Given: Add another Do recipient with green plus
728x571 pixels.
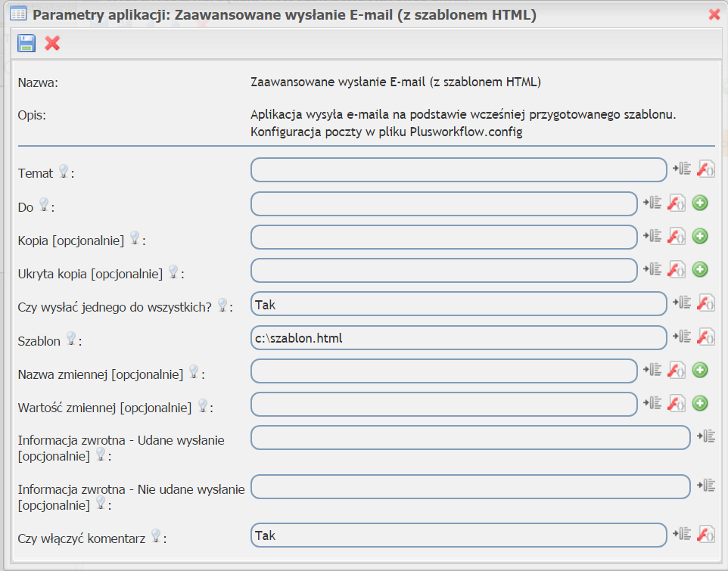Looking at the screenshot, I should pyautogui.click(x=700, y=203).
